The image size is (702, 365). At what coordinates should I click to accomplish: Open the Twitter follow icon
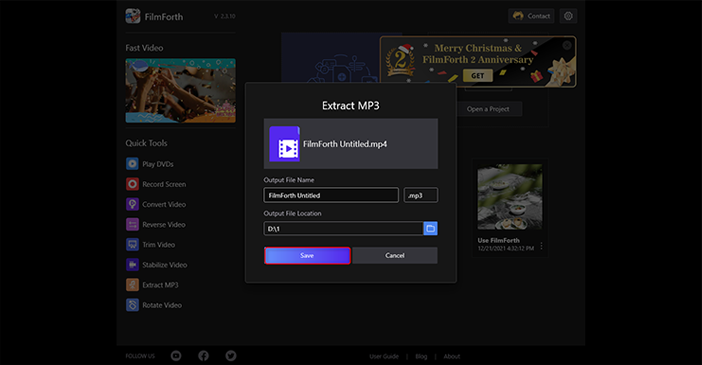231,356
